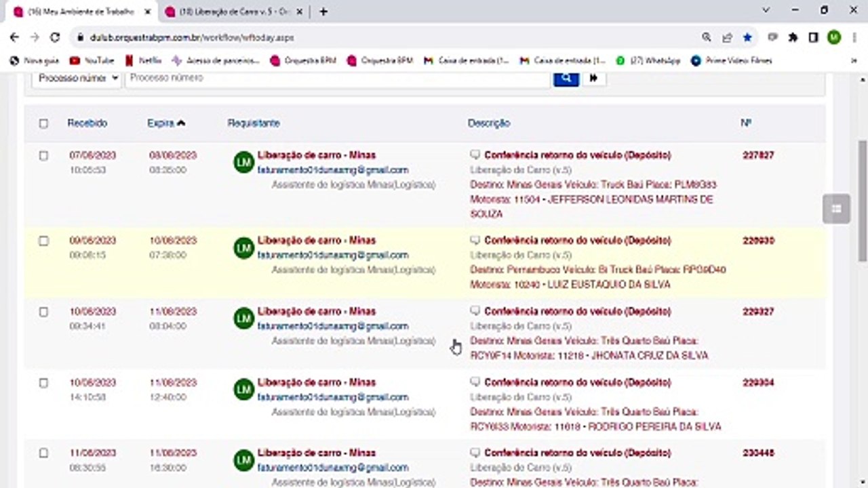
Task: Open the tab search chevron in title bar
Action: point(766,10)
